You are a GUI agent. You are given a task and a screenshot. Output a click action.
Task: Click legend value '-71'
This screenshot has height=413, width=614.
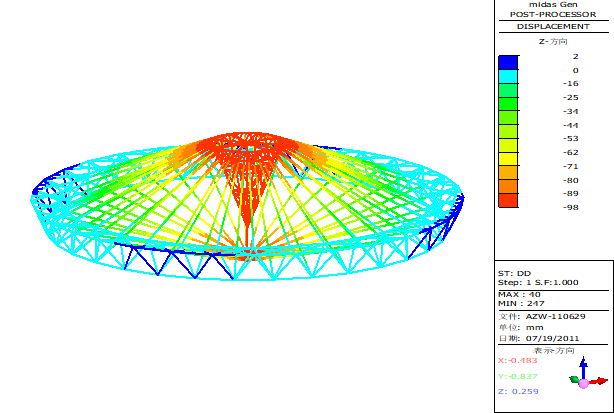pos(571,166)
